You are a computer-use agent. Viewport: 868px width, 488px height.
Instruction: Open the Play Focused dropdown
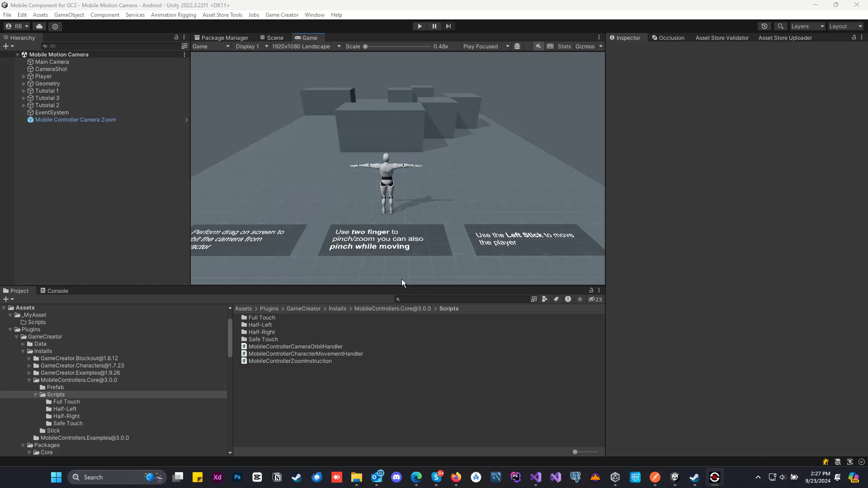(x=486, y=46)
